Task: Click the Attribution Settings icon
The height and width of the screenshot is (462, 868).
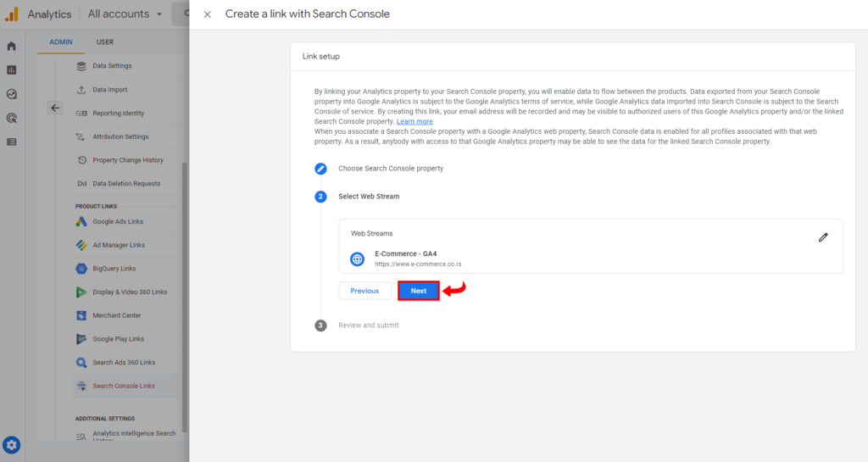Action: pyautogui.click(x=81, y=136)
